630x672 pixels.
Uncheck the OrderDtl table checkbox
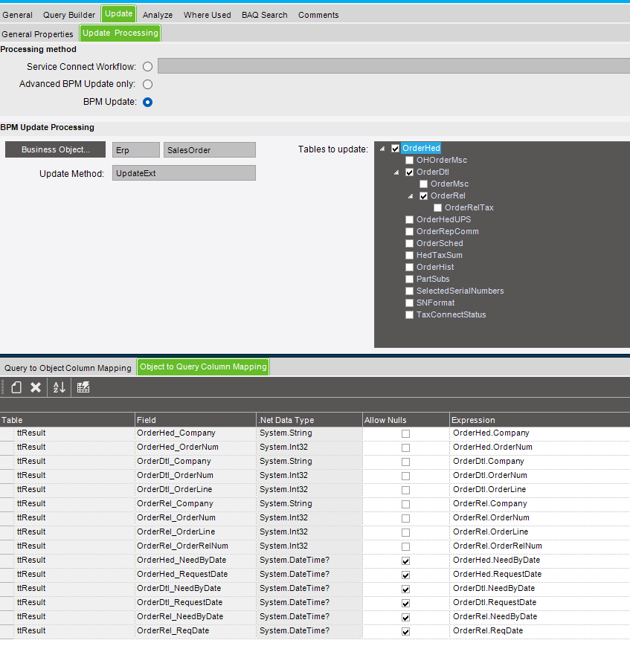coord(410,172)
